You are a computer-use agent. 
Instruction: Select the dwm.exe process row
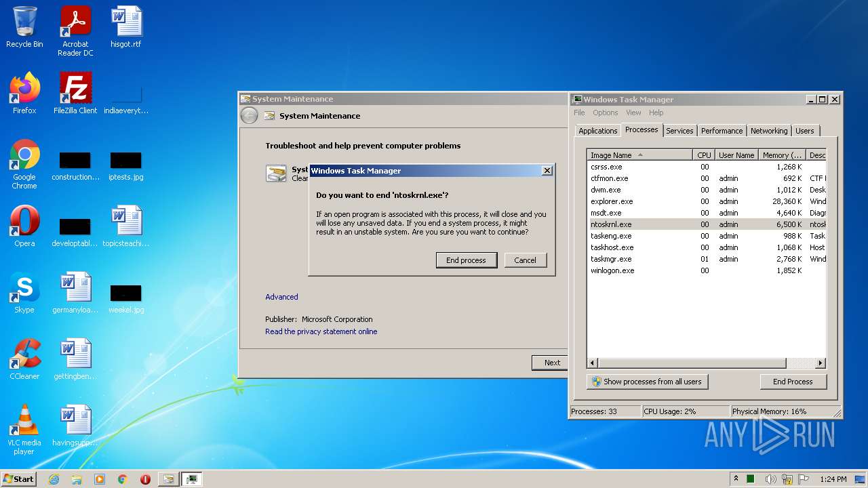click(x=707, y=190)
